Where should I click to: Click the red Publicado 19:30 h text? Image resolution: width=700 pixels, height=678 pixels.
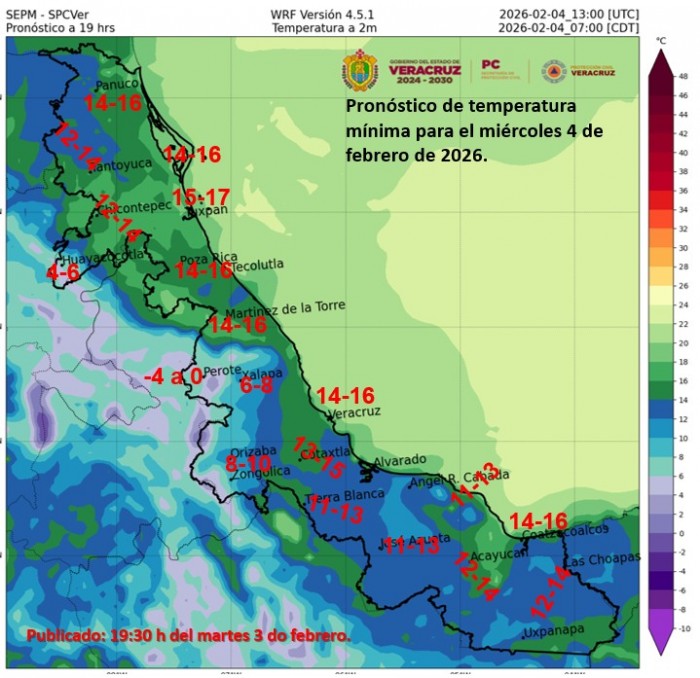point(188,635)
